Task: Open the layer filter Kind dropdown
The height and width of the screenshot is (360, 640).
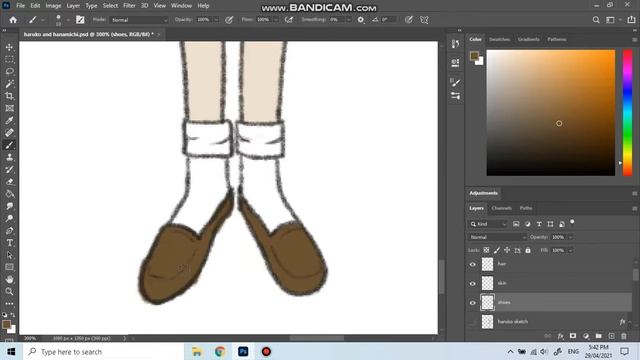Action: coord(488,224)
